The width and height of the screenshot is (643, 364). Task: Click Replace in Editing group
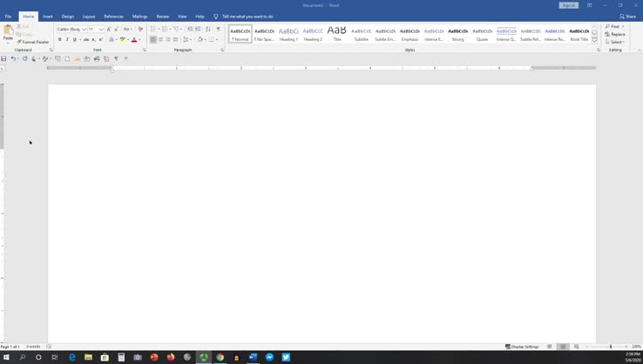click(615, 35)
